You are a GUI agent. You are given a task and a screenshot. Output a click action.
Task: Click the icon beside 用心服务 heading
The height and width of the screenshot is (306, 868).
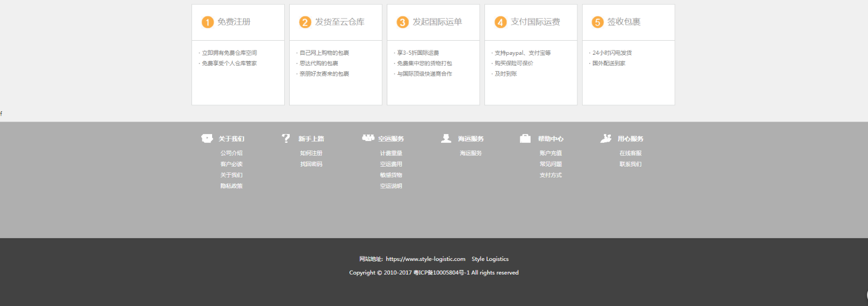click(x=606, y=138)
